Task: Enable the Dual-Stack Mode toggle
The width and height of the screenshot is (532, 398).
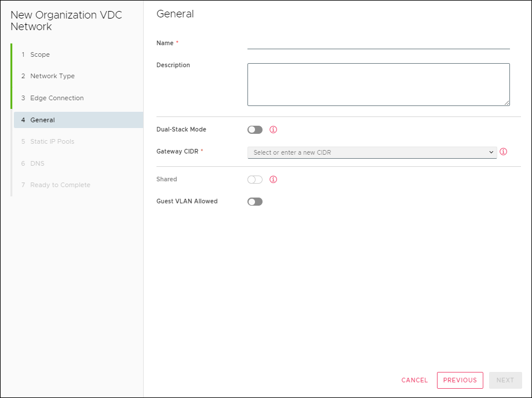Action: coord(255,130)
